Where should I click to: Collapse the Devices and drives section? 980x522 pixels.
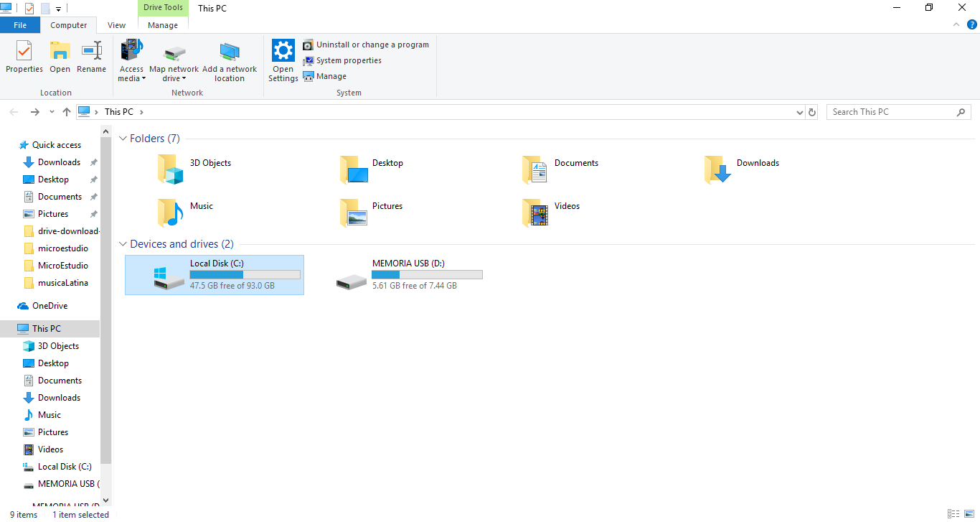123,244
